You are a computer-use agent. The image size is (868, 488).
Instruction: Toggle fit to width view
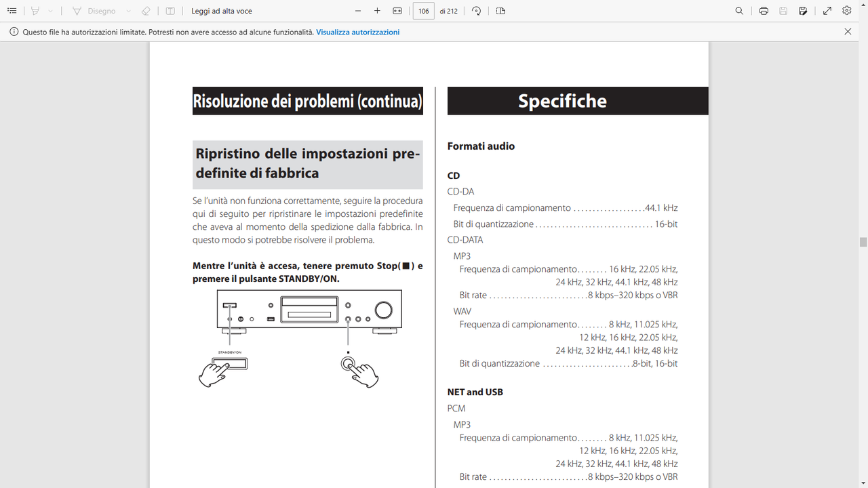click(x=397, y=11)
